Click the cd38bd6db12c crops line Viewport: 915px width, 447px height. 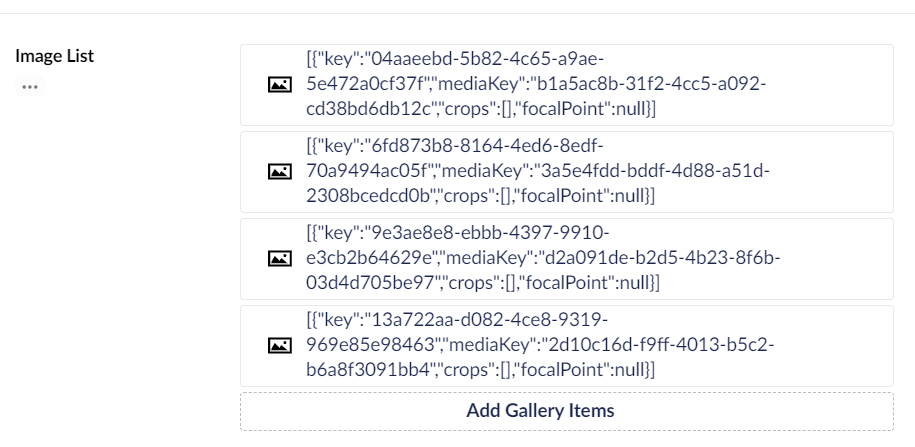[481, 109]
